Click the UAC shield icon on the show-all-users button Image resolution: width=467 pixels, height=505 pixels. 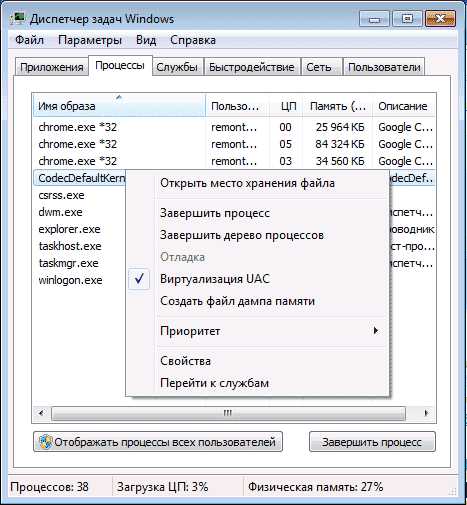click(x=46, y=442)
